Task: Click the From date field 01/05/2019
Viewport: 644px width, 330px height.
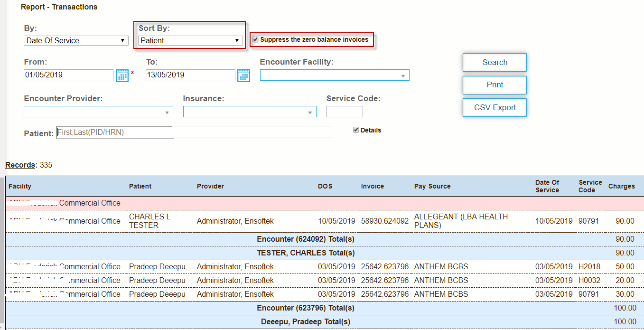Action: click(68, 75)
